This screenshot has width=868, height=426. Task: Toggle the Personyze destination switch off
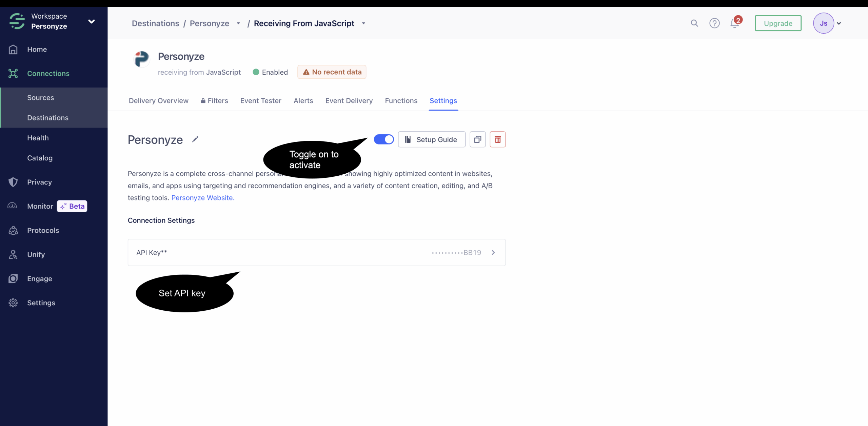pos(383,139)
